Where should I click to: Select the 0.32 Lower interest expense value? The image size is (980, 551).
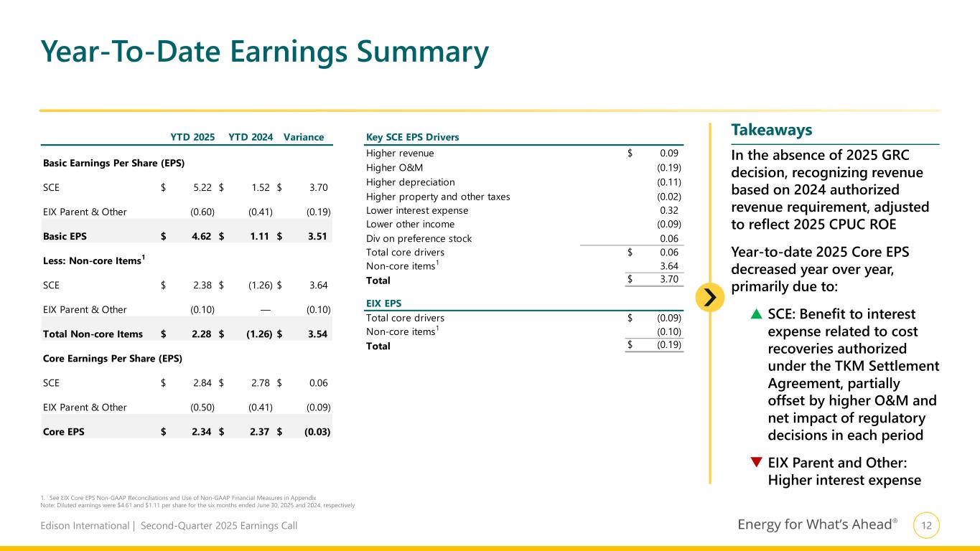(x=669, y=210)
